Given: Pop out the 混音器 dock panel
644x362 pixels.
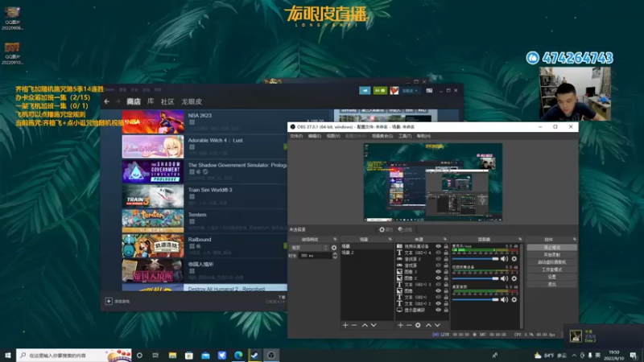Looking at the screenshot, I should pyautogui.click(x=520, y=239).
